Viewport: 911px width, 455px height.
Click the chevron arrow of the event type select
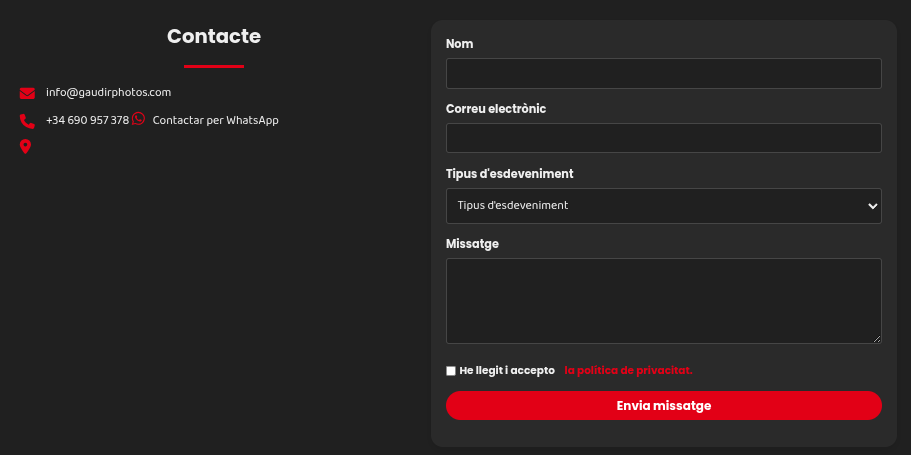pyautogui.click(x=872, y=206)
